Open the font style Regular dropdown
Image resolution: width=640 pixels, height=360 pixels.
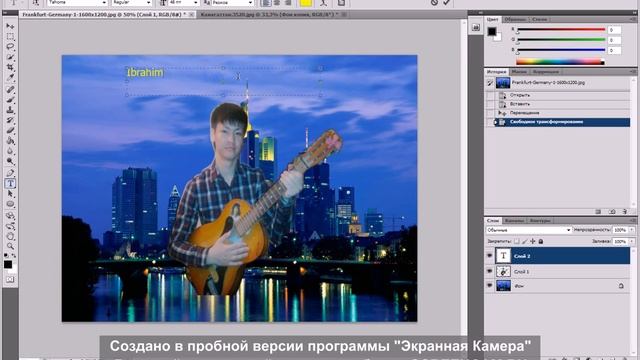pyautogui.click(x=148, y=2)
